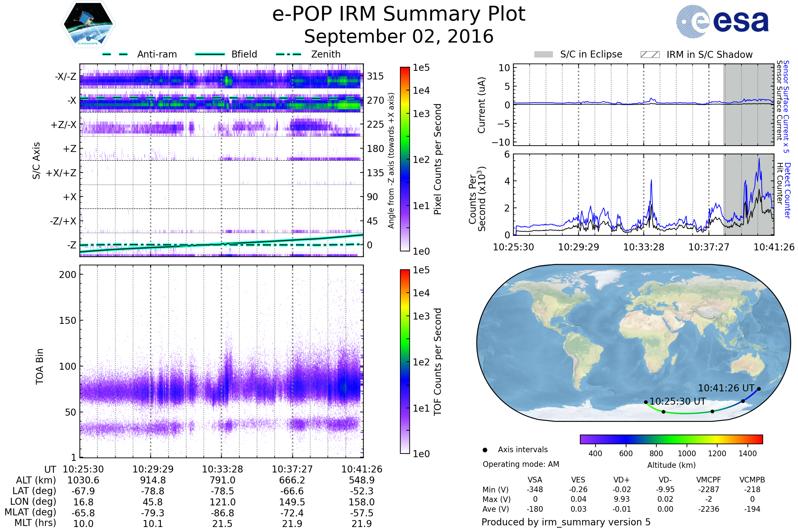798x532 pixels.
Task: Click the e-POP IRM Summary Plot title
Action: [x=399, y=14]
